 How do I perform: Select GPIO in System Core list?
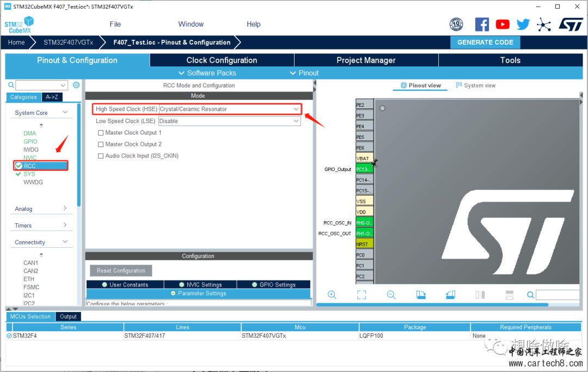click(30, 142)
